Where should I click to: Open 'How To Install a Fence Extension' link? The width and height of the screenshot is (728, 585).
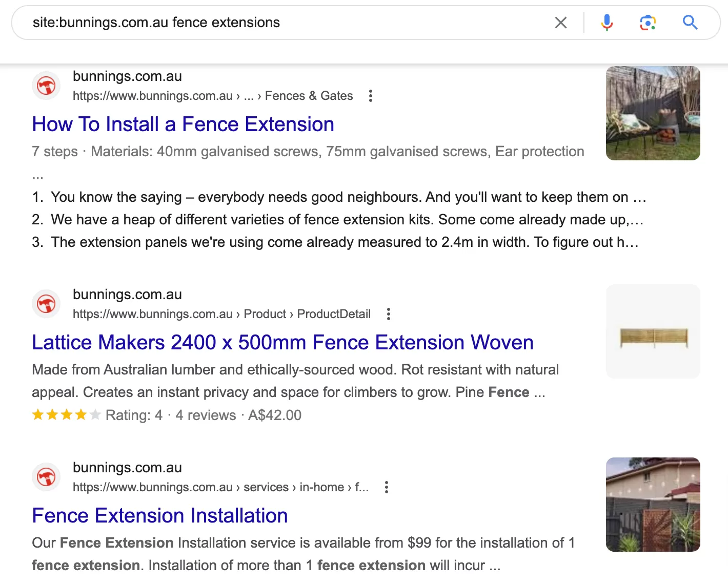pos(183,124)
